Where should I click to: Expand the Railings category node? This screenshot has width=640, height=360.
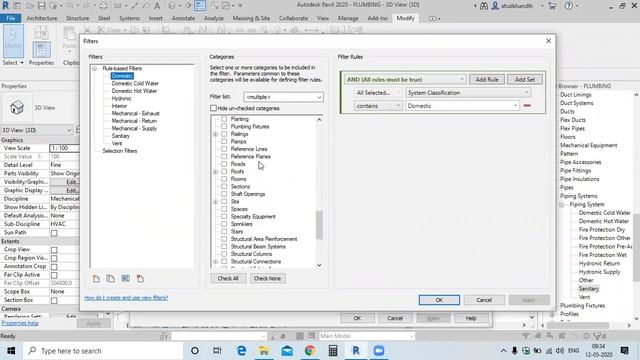[x=216, y=134]
